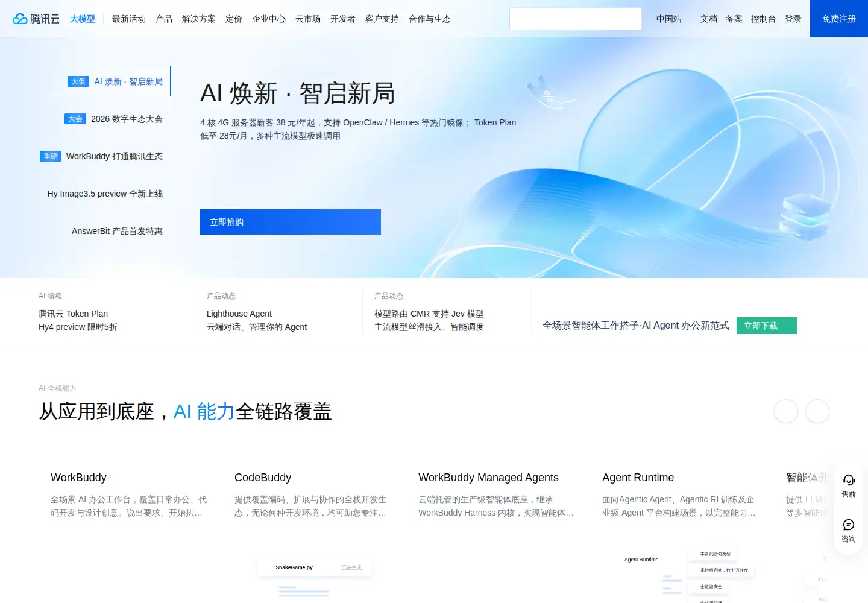The width and height of the screenshot is (868, 603).
Task: Open the 大模型 nav item
Action: coord(83,19)
